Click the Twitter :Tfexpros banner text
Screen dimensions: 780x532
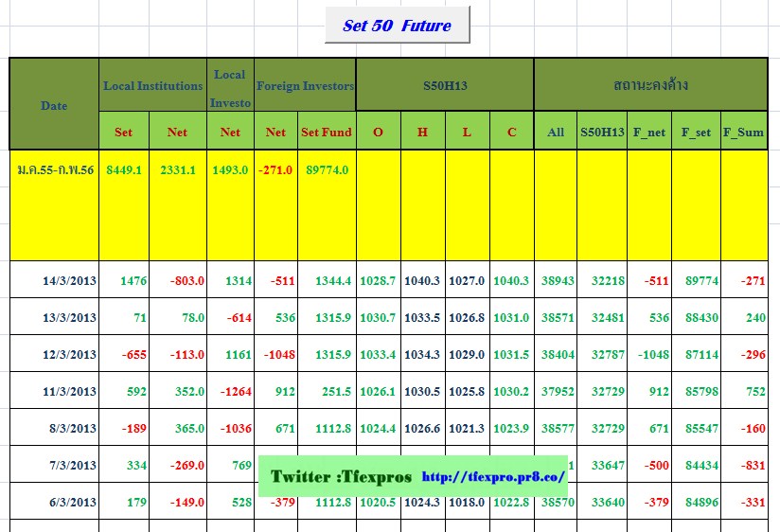coord(341,476)
